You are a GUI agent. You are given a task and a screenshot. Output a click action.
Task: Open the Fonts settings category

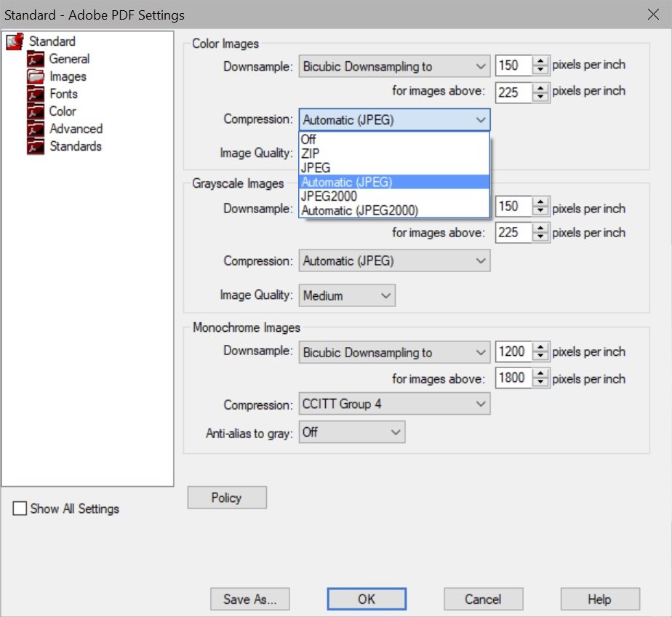(x=63, y=94)
